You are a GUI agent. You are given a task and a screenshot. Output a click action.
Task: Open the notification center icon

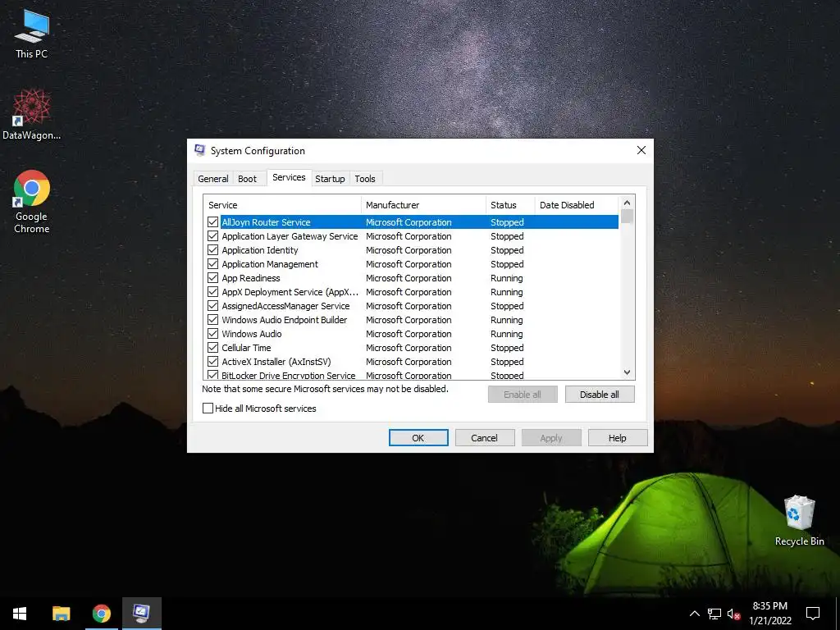813,614
